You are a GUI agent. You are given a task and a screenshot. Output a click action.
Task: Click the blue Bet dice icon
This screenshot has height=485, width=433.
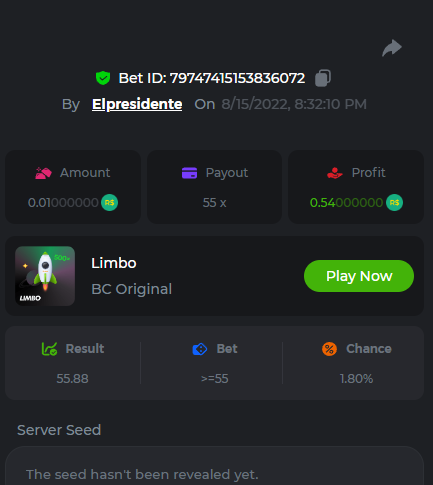tap(200, 349)
